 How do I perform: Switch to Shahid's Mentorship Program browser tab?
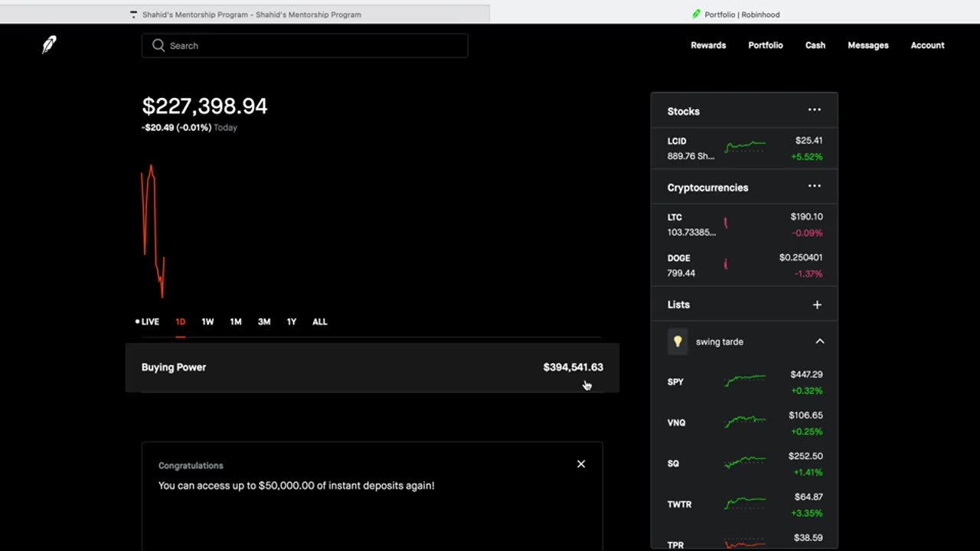pyautogui.click(x=245, y=14)
